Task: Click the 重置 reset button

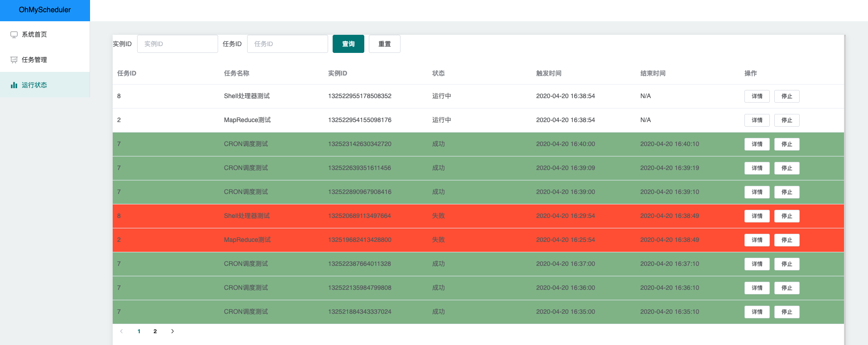Action: (x=385, y=44)
